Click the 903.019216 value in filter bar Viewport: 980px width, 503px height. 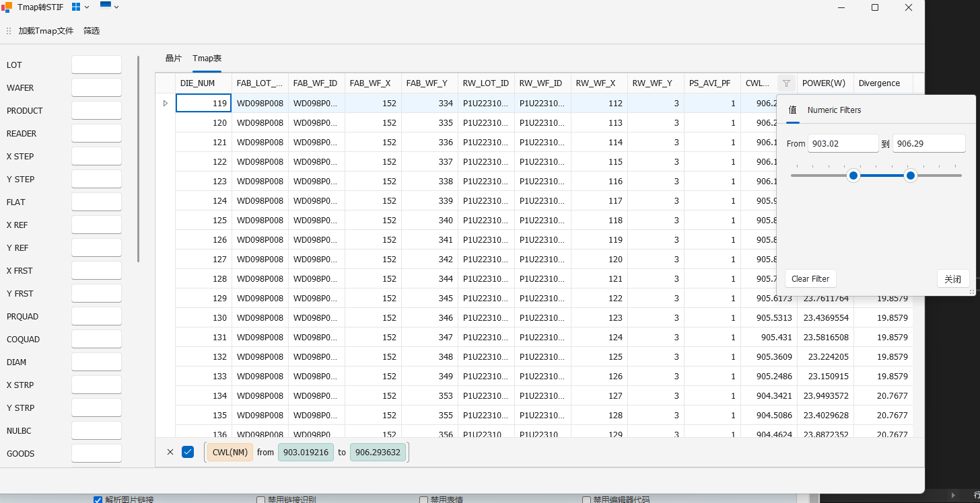[x=306, y=452]
